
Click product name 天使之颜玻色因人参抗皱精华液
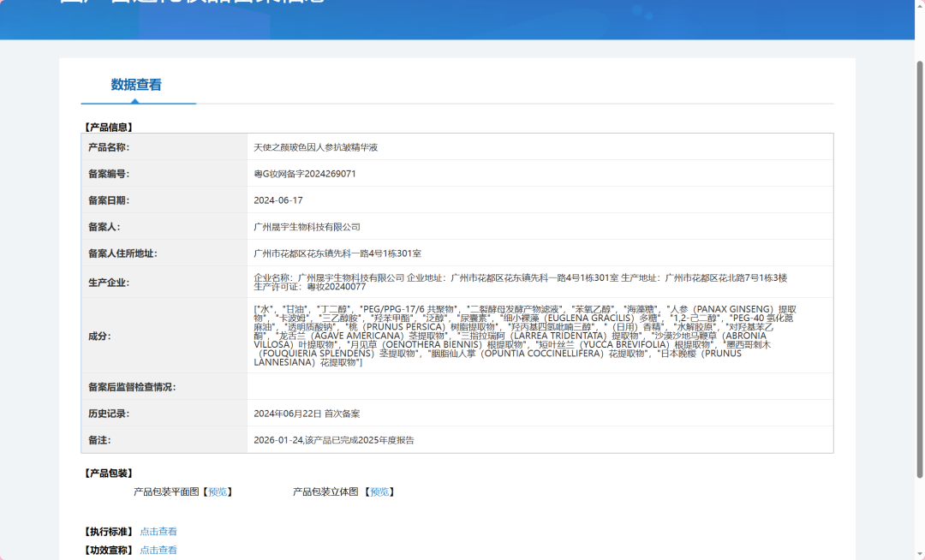(315, 147)
